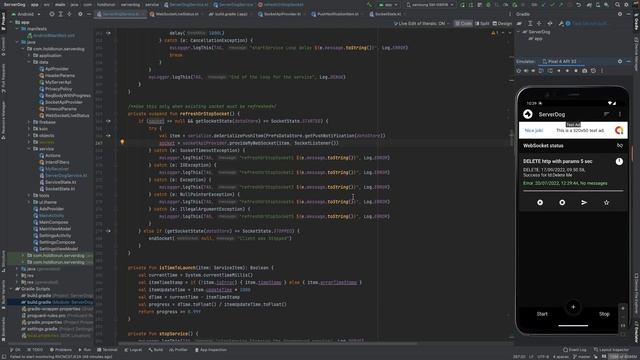The image size is (640, 360).
Task: Collapse Gradle Scripts node in project tree
Action: tap(11, 289)
